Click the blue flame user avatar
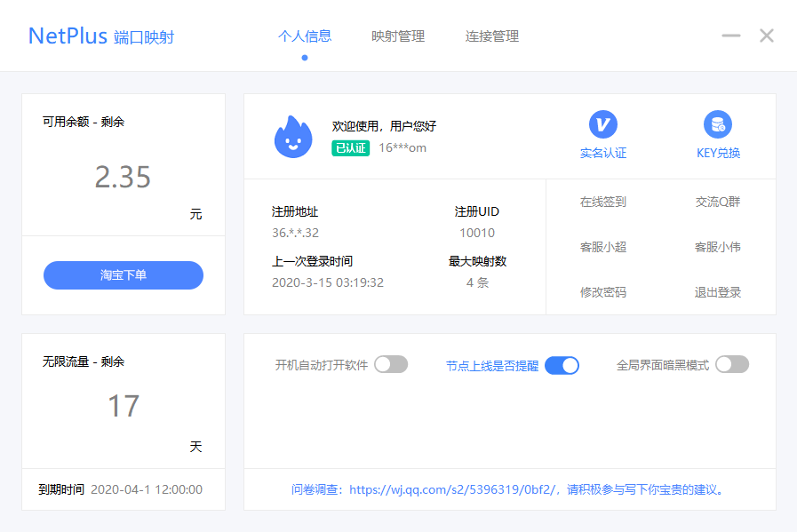 click(293, 137)
